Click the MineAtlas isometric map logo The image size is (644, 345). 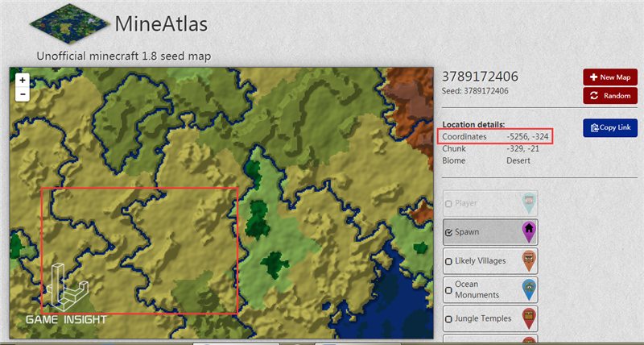pyautogui.click(x=69, y=23)
